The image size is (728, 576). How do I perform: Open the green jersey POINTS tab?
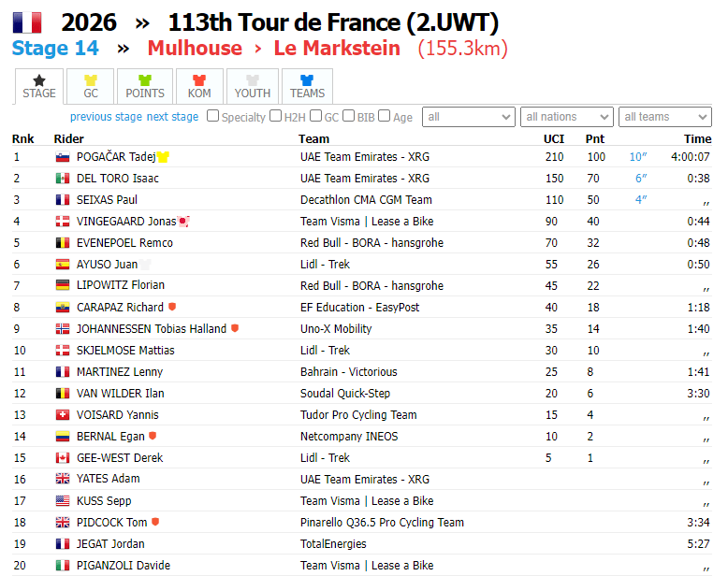click(145, 86)
